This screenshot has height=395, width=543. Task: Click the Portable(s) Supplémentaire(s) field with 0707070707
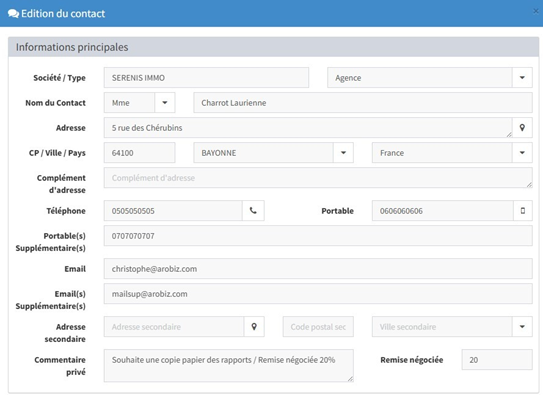pyautogui.click(x=318, y=236)
